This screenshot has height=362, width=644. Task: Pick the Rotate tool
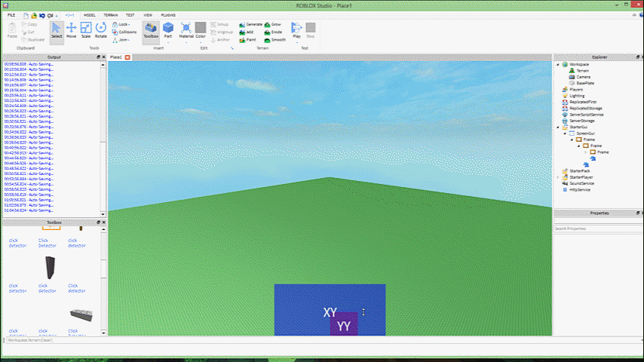(100, 31)
